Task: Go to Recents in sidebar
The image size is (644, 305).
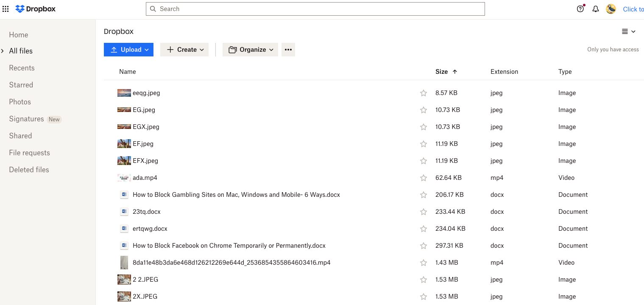Action: point(22,68)
